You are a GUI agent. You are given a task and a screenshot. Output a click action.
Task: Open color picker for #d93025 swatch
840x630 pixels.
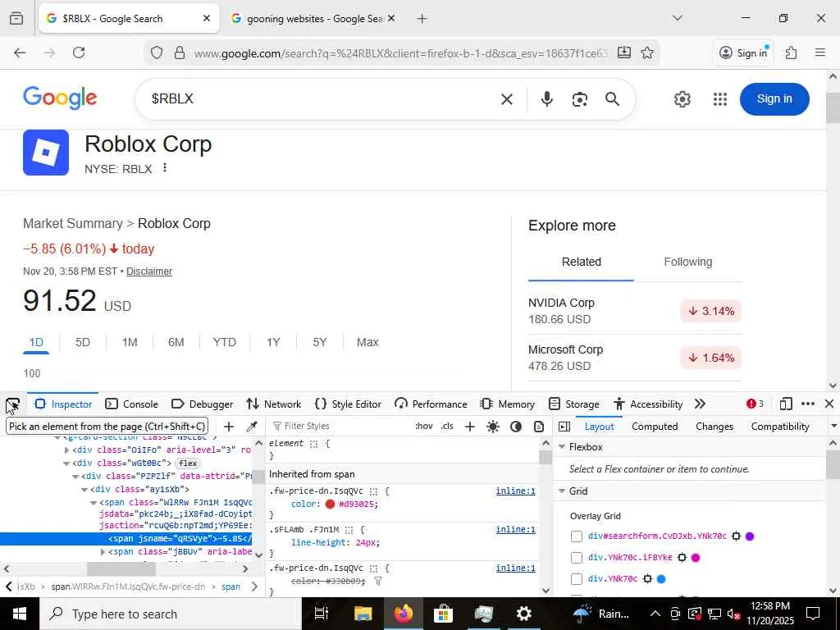click(330, 504)
